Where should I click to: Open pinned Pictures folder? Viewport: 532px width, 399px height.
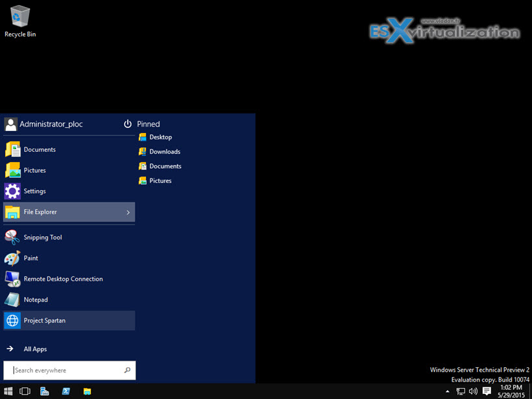pos(155,181)
